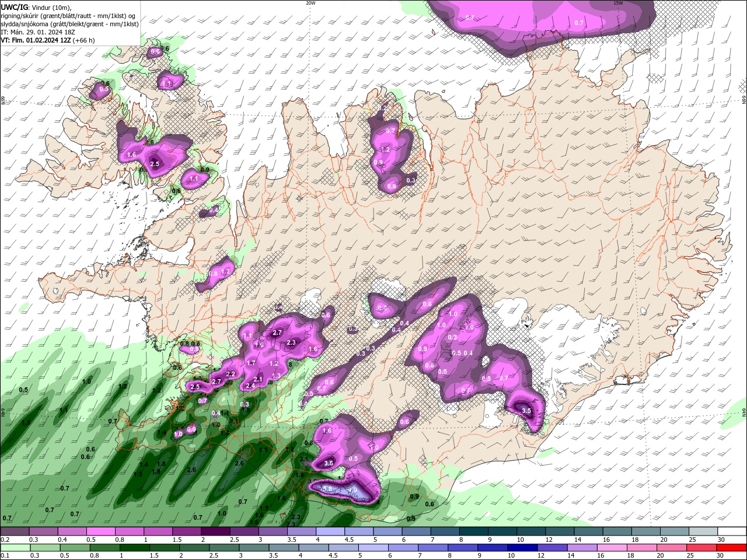Viewport: 747px width, 560px height.
Task: Select the darkest teal 8 swatch in upper legend
Action: pos(473,531)
